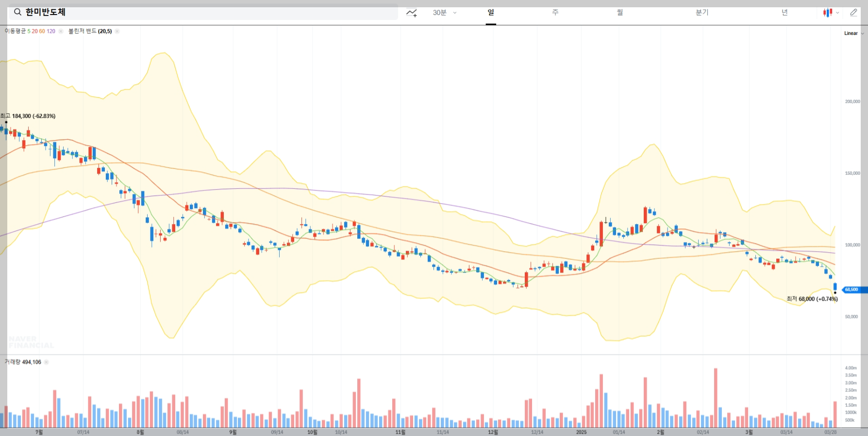The height and width of the screenshot is (436, 868).
Task: Click the 2025 date axis label
Action: 581,432
